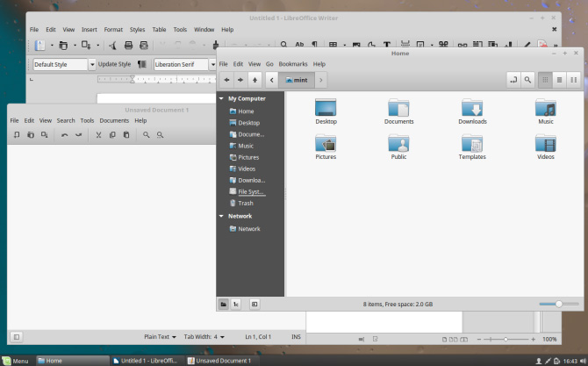Open the Bookmarks menu in file manager

[293, 64]
